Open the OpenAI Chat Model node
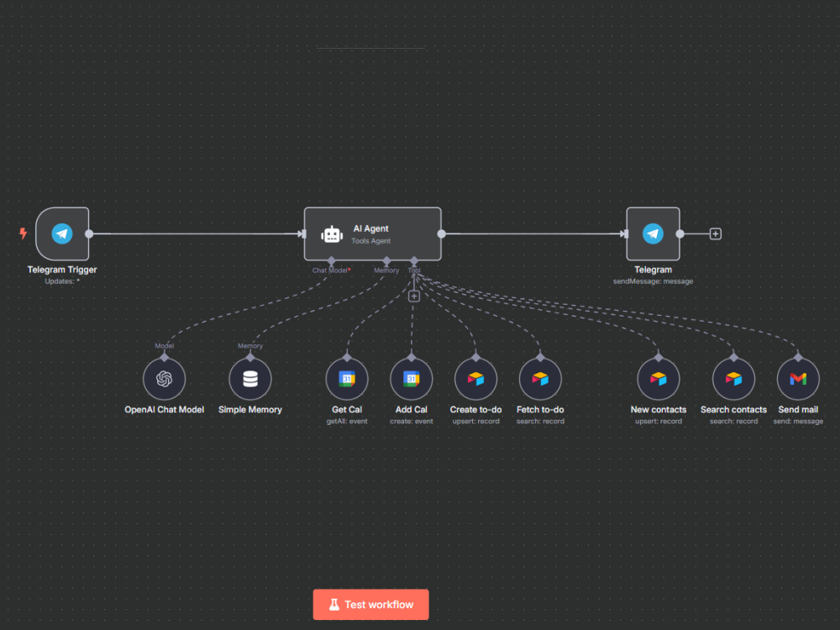The height and width of the screenshot is (630, 840). pyautogui.click(x=165, y=379)
